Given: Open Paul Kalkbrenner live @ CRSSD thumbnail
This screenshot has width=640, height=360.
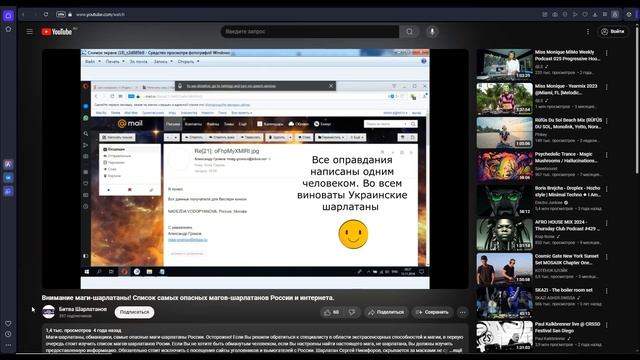Looking at the screenshot, I should point(504,336).
